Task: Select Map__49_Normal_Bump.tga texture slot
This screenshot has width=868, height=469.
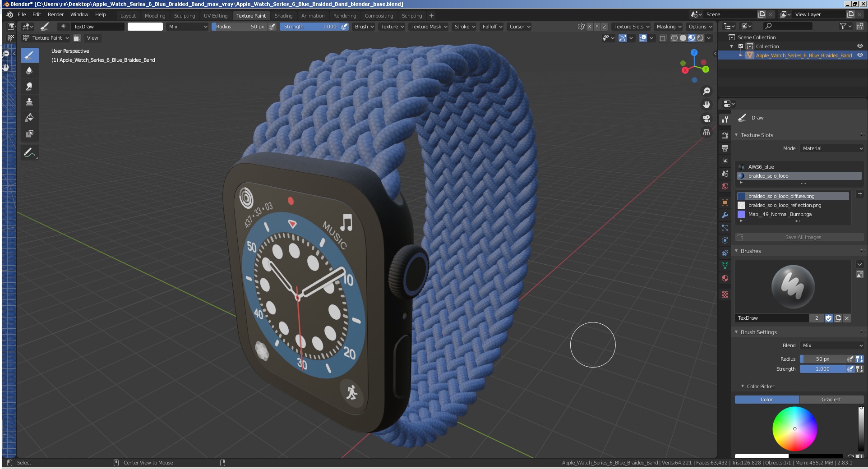Action: (x=793, y=214)
